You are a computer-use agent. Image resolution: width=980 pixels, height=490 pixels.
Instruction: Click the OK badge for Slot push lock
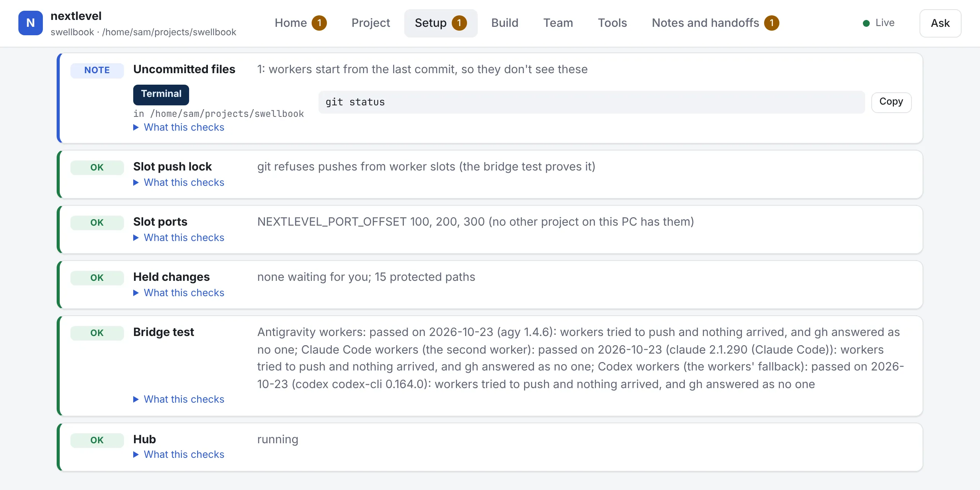pos(97,168)
